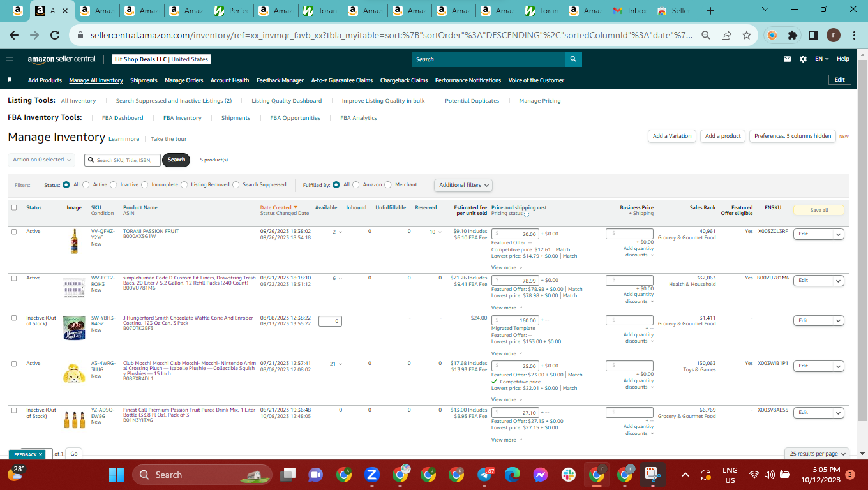Go back with the browser back arrow

[14, 35]
